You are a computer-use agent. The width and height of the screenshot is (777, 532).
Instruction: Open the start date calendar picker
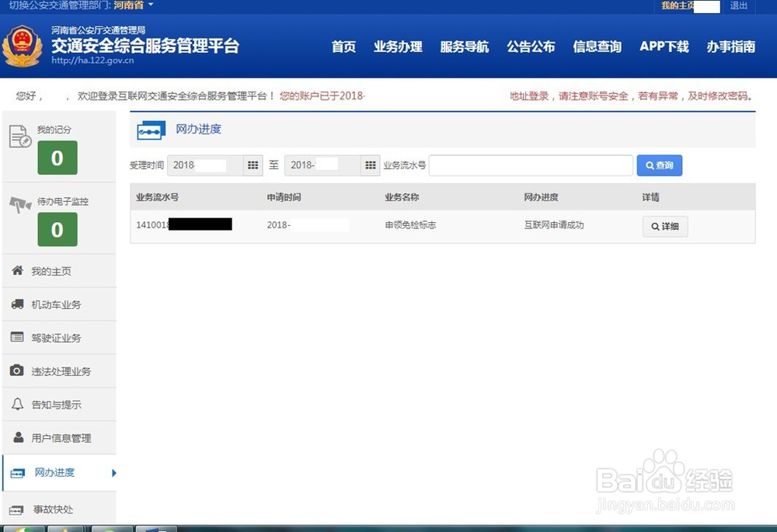click(x=253, y=165)
